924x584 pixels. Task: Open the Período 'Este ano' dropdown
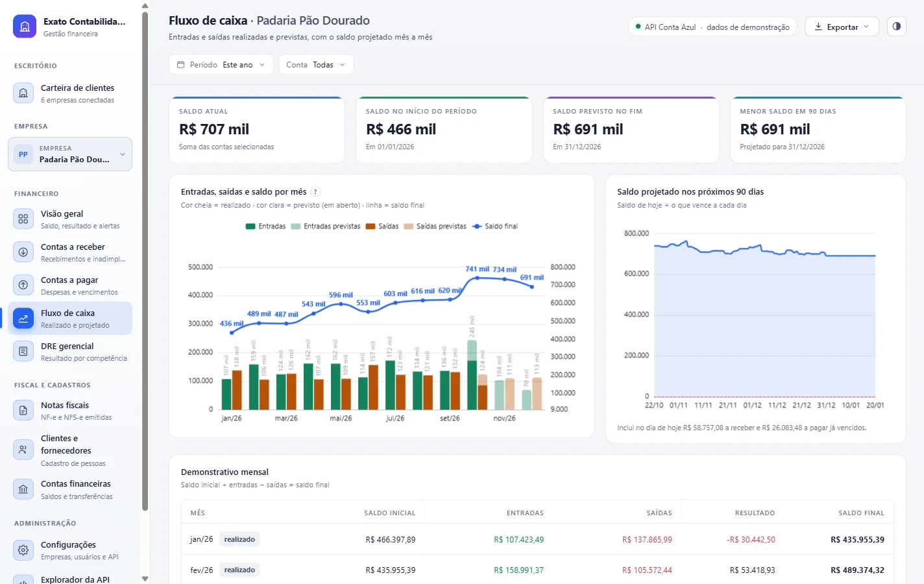click(x=221, y=65)
